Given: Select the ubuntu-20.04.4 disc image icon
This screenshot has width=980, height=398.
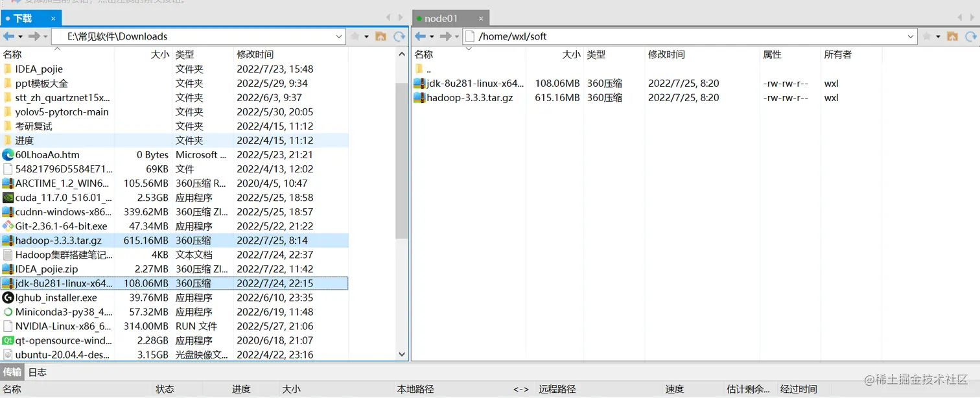Looking at the screenshot, I should click(8, 355).
